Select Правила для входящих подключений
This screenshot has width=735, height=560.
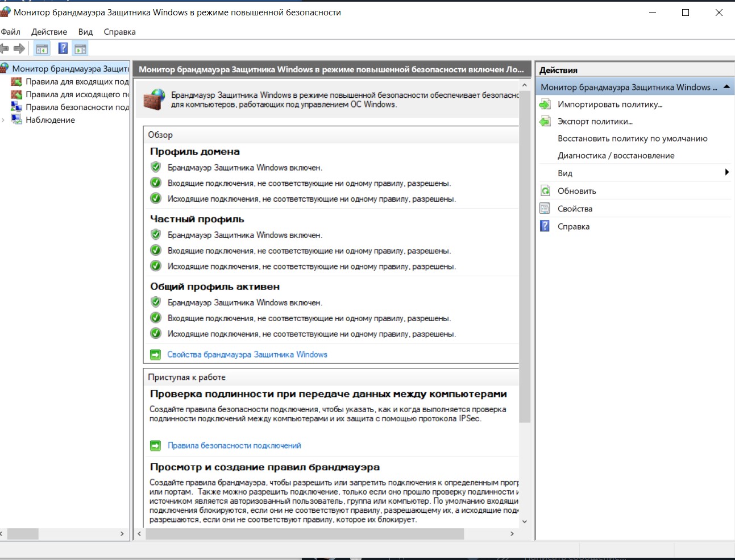(x=77, y=82)
